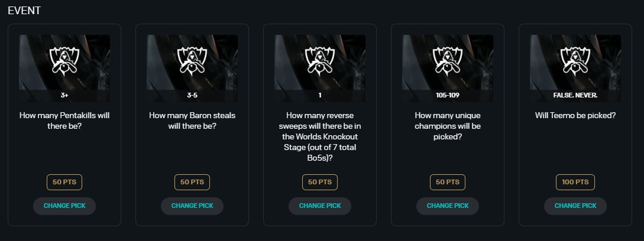Select the "How many Pentakills will there be?" text
The height and width of the screenshot is (241, 644).
click(x=64, y=121)
